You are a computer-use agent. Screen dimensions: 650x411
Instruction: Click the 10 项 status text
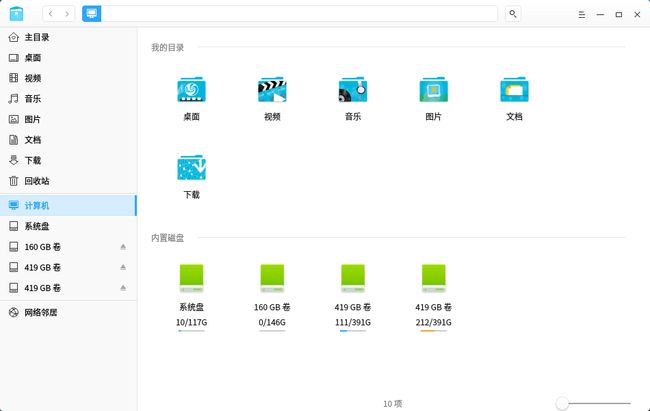[393, 404]
